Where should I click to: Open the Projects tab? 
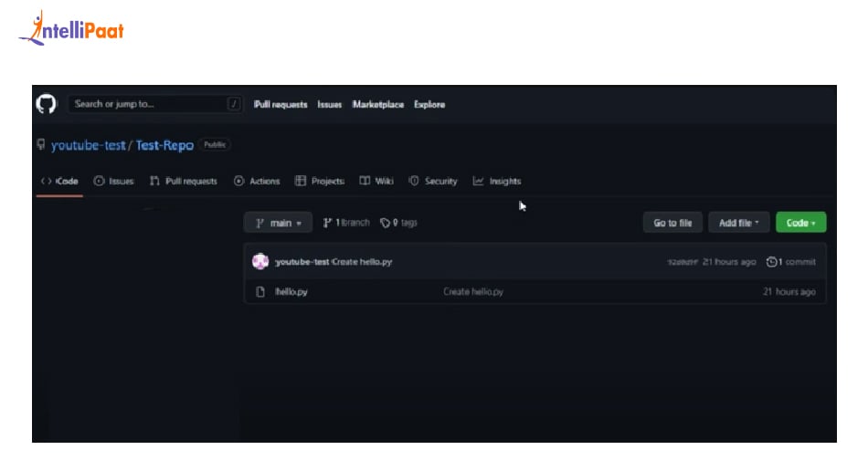click(x=320, y=182)
